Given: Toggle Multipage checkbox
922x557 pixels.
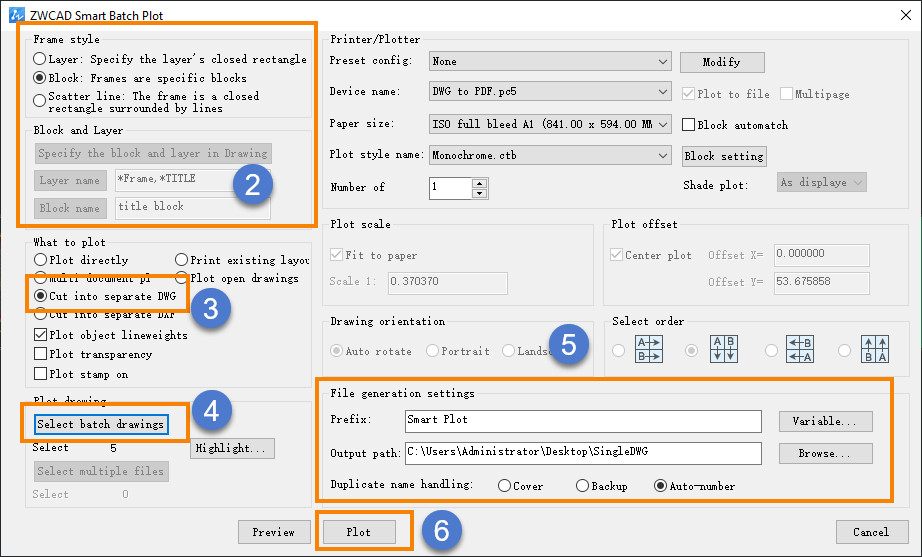Looking at the screenshot, I should 786,94.
